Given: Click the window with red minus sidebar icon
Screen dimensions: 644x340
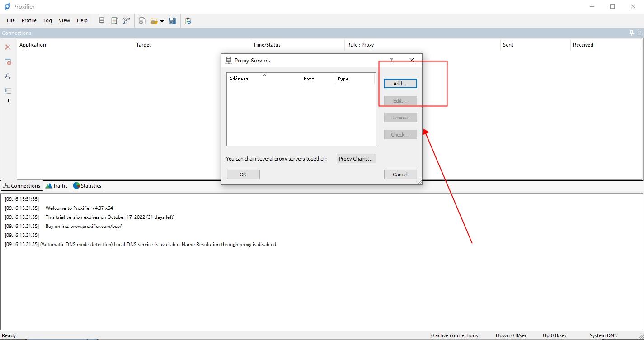Looking at the screenshot, I should coord(8,62).
